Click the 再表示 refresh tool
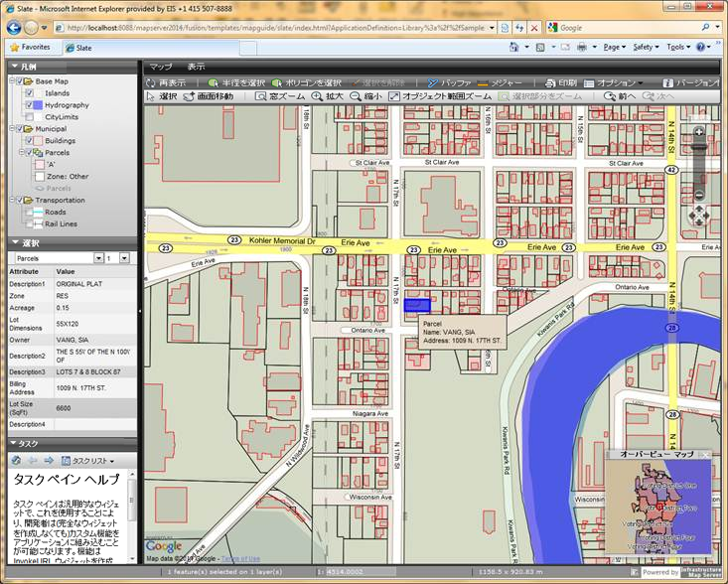 [x=166, y=83]
